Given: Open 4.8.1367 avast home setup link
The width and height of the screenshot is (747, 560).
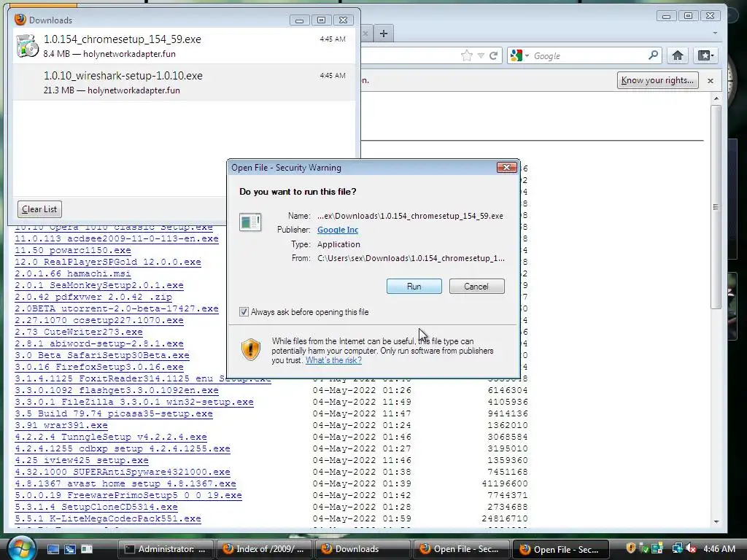Looking at the screenshot, I should pos(125,484).
